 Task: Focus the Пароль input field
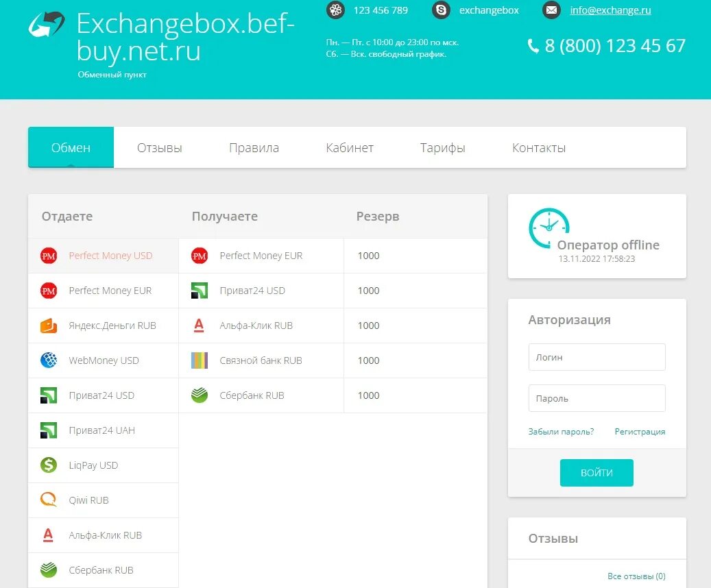(596, 398)
